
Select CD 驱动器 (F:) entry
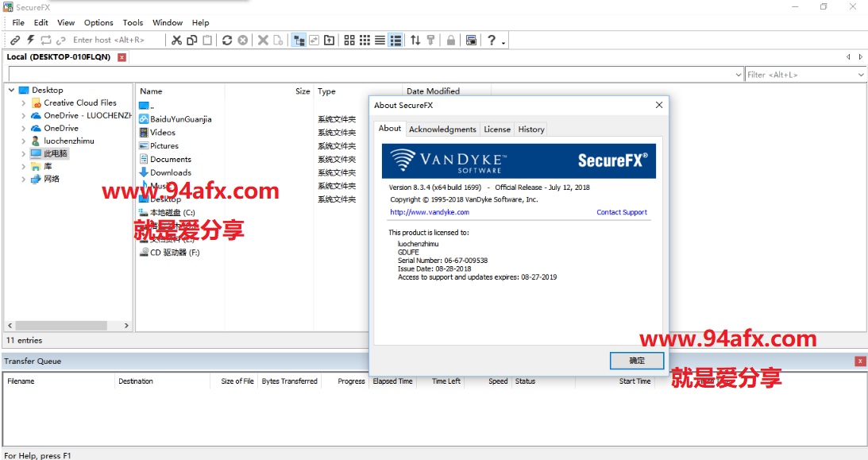click(x=175, y=253)
